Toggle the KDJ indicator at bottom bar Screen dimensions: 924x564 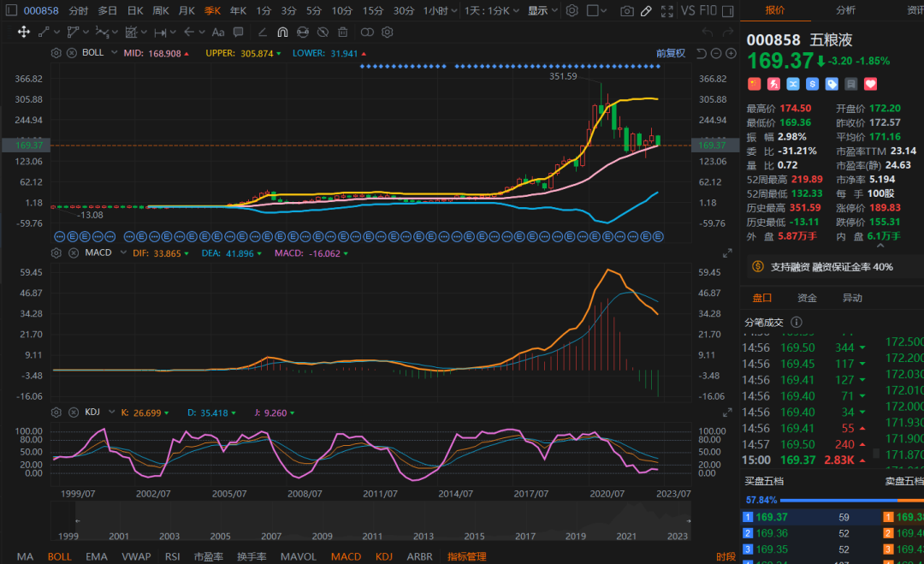(383, 556)
